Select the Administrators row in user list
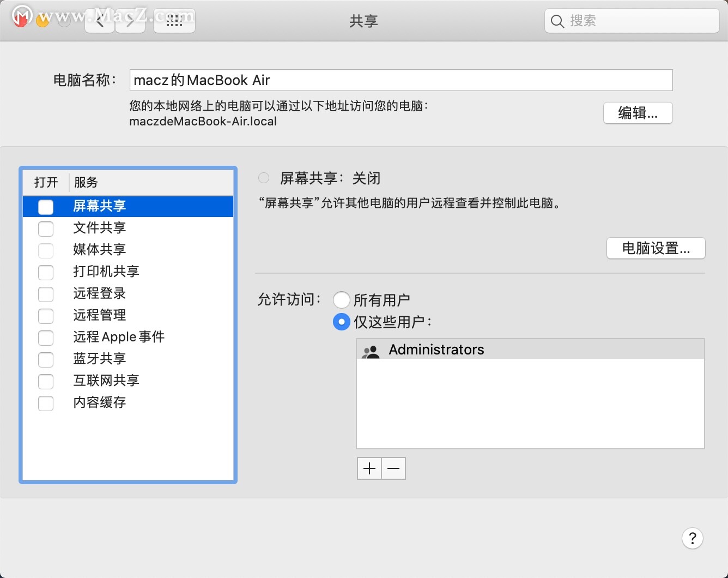Image resolution: width=728 pixels, height=578 pixels. point(530,350)
